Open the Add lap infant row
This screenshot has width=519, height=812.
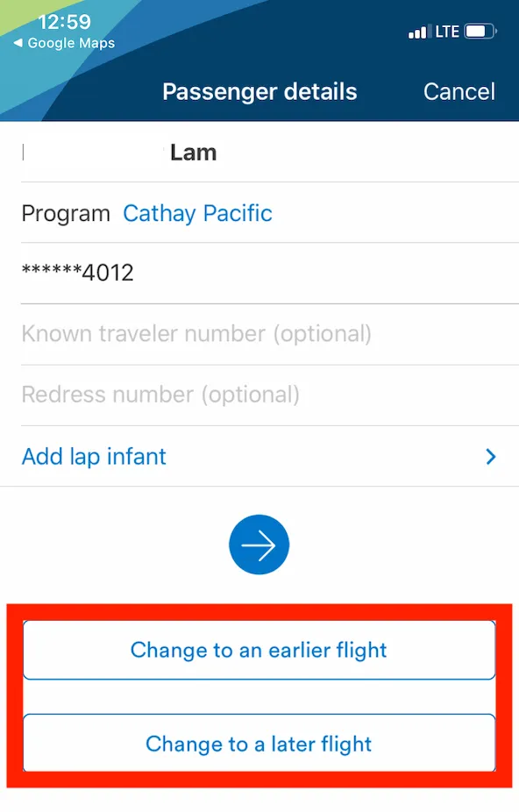pos(259,456)
